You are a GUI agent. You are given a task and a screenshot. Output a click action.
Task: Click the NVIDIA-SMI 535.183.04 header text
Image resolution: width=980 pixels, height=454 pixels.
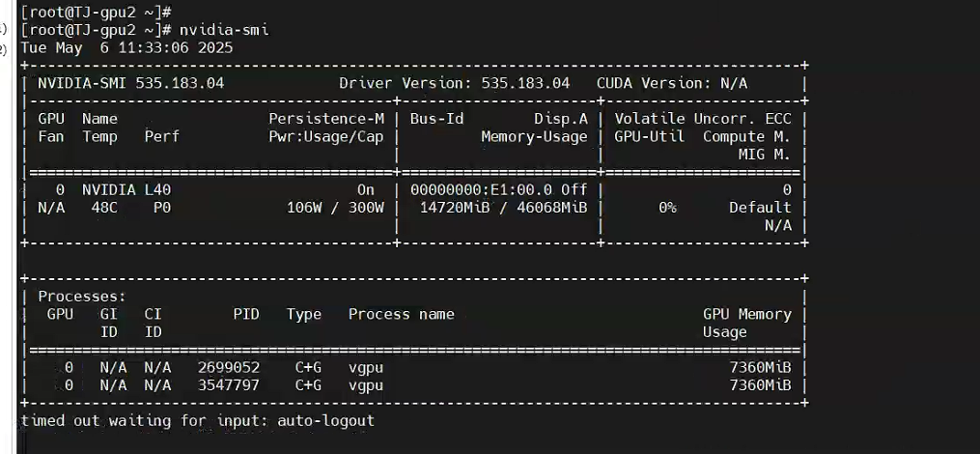(x=130, y=83)
